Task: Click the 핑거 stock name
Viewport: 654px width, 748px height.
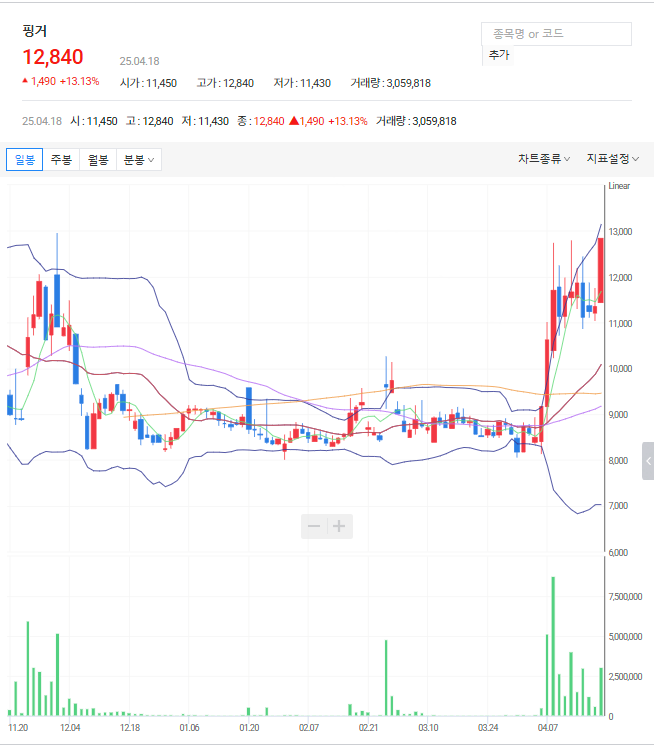Action: 35,31
